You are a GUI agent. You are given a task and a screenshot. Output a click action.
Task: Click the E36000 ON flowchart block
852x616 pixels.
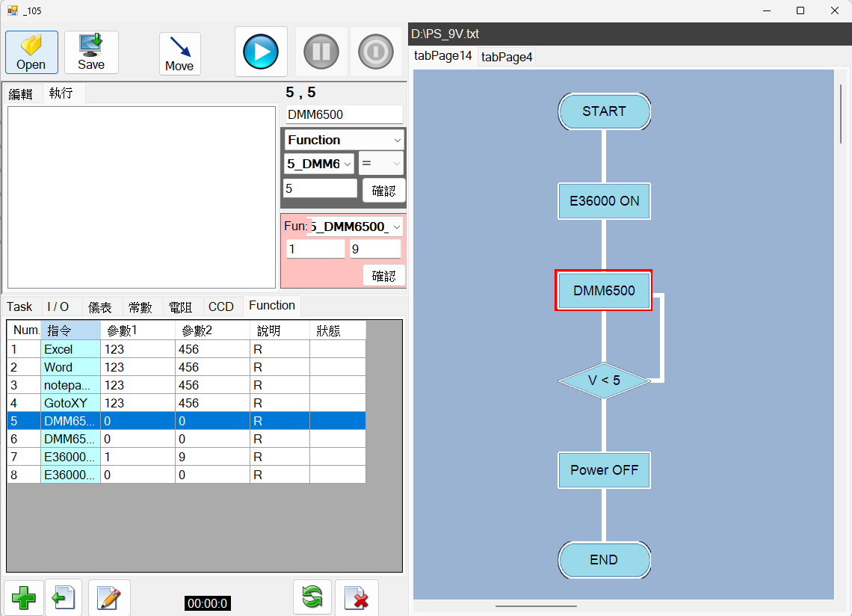click(604, 201)
